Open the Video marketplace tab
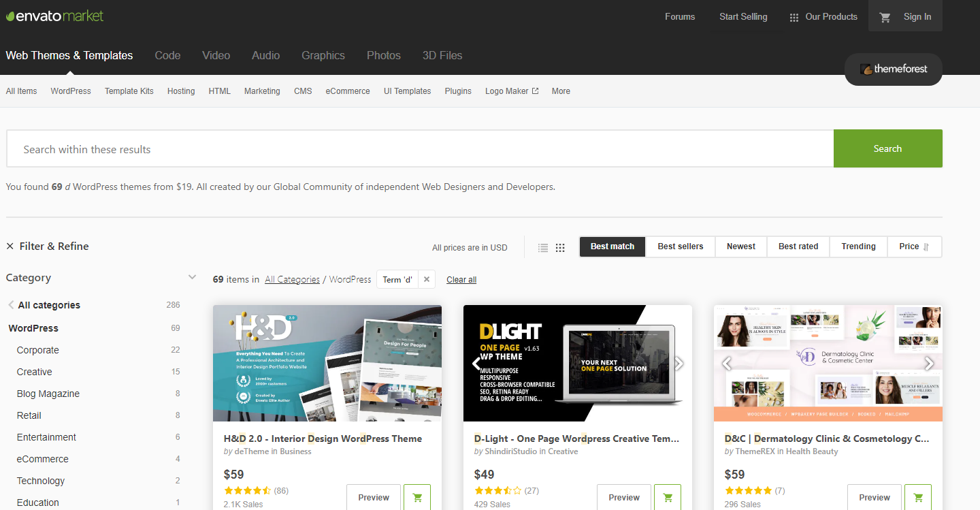 tap(216, 56)
